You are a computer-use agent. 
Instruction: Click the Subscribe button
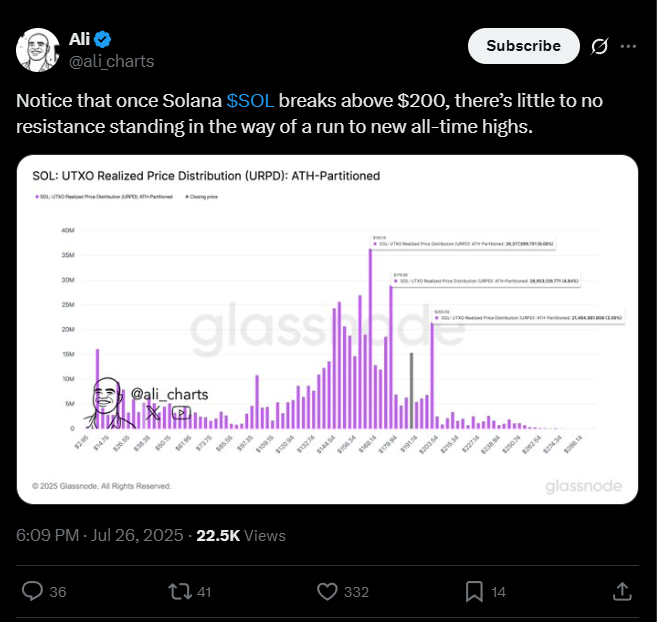(x=523, y=46)
